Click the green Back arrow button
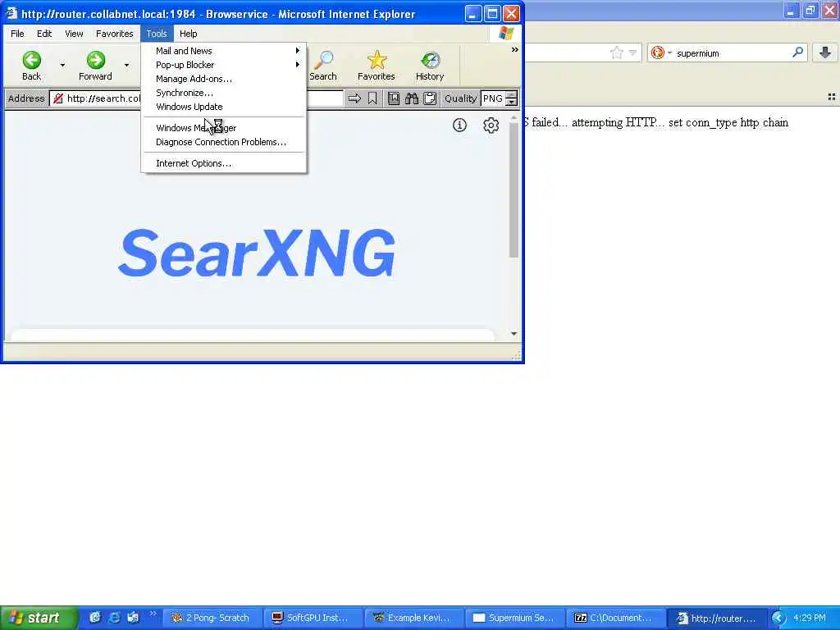The image size is (840, 630). [x=32, y=66]
